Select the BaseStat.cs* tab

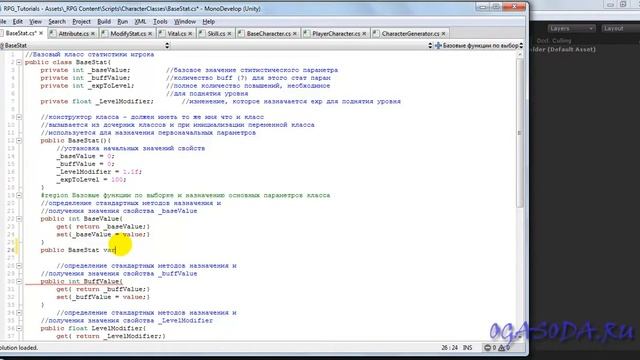click(x=21, y=33)
